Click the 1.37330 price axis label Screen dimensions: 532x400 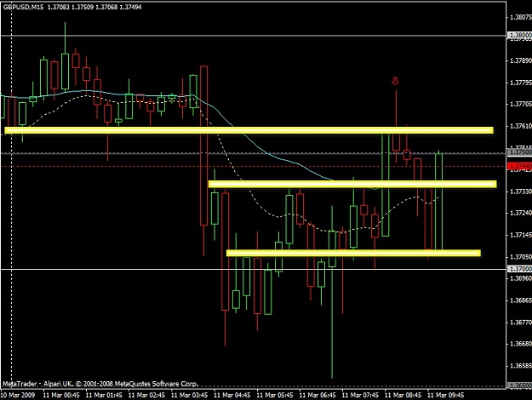[x=521, y=191]
